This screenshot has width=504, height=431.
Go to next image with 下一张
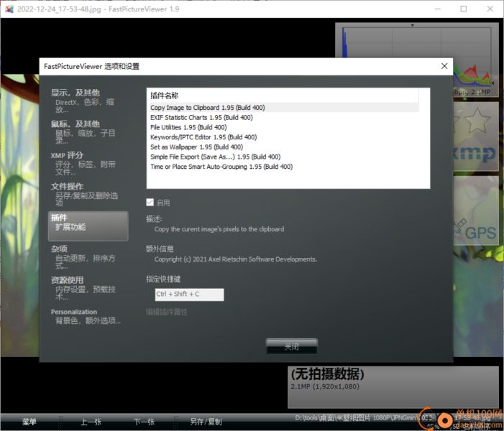click(x=145, y=422)
